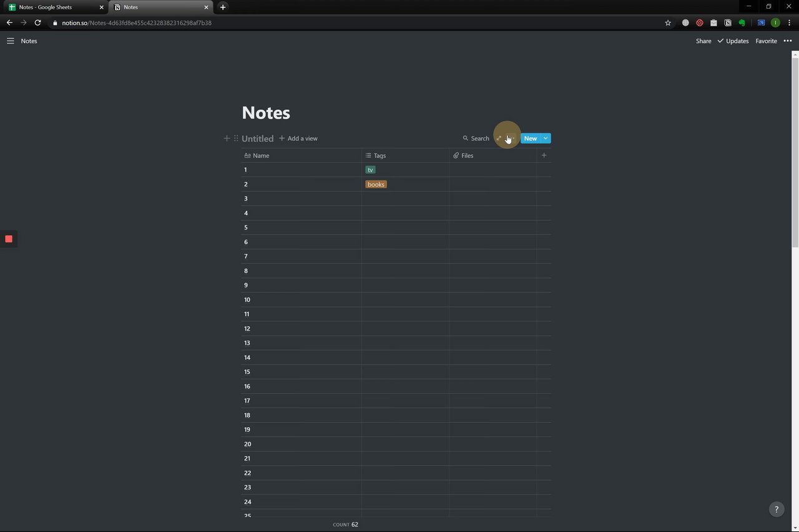Go forward in the browser
Screen dimensions: 799x532
click(24, 22)
